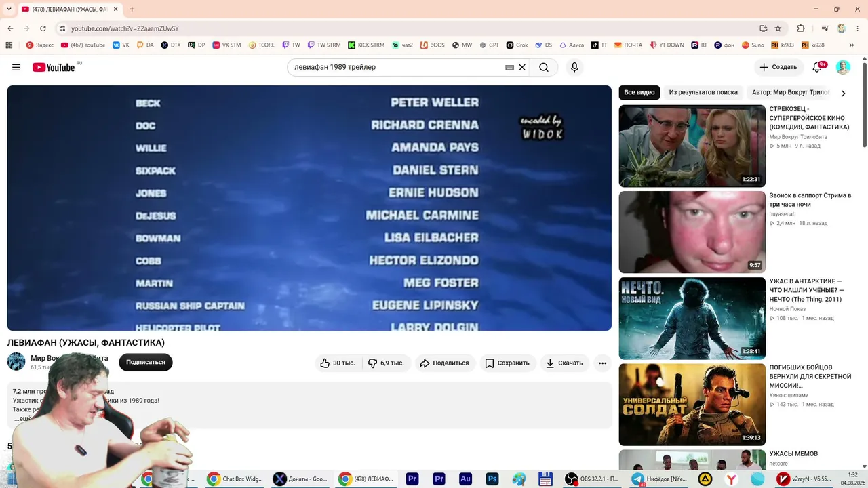Focus the Chrome address bar URL

coord(125,28)
